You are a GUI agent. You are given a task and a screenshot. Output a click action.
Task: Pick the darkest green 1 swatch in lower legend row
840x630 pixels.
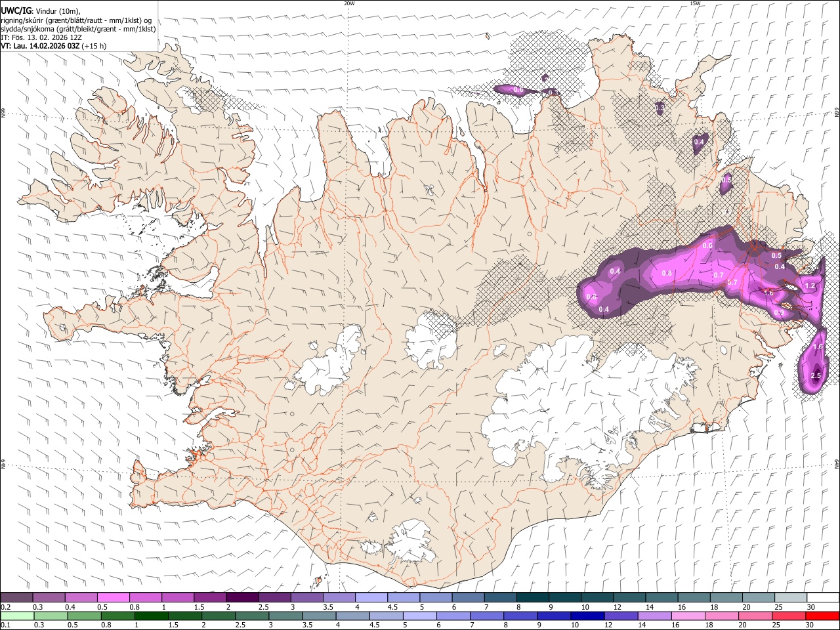tap(152, 616)
